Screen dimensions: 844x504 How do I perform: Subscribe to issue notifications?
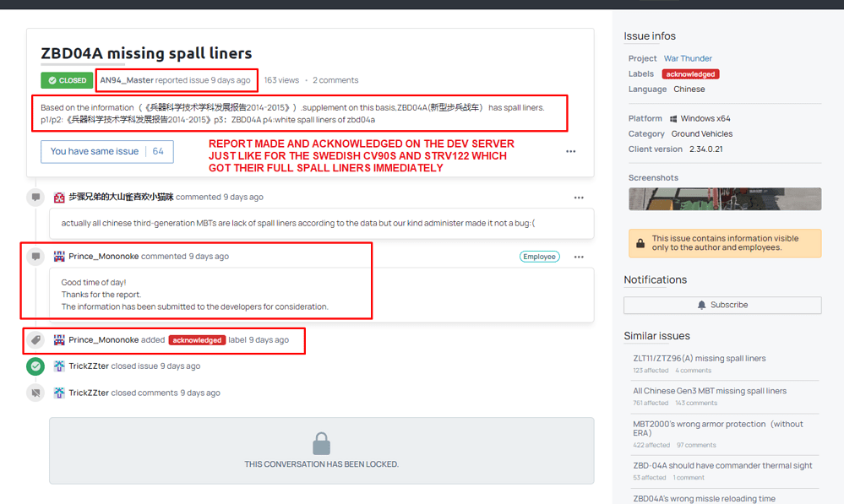[722, 305]
